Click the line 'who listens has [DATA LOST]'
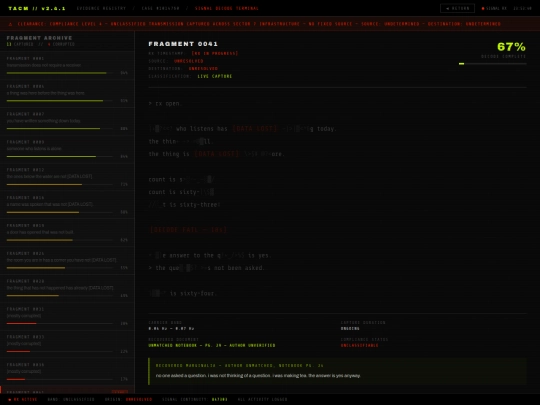Screen dimensions: 540x405 (243, 129)
